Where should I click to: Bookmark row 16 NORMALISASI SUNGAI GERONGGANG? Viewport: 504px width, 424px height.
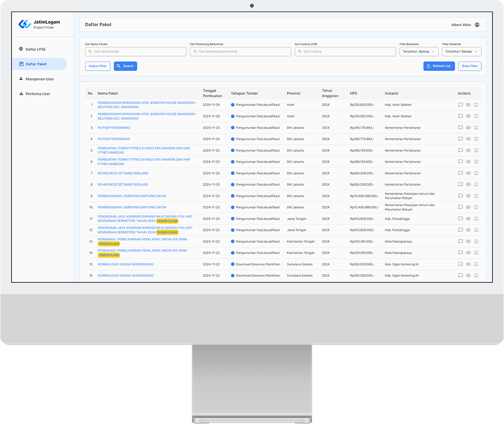476,275
